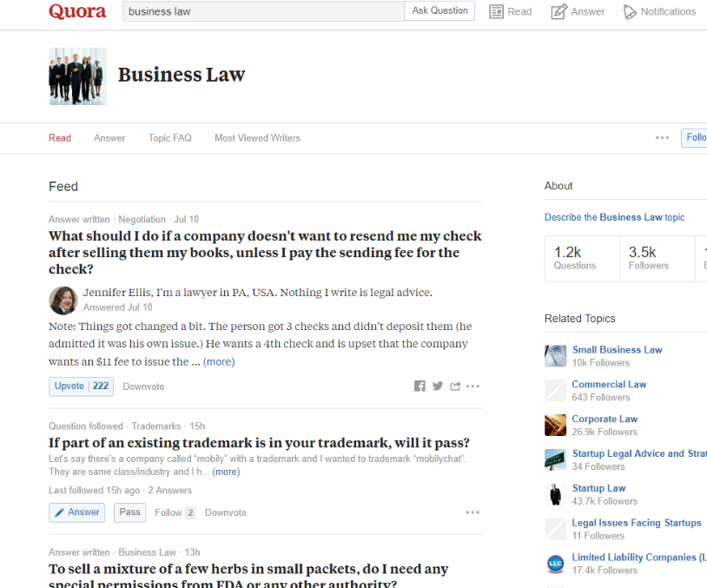707x588 pixels.
Task: Follow the trademark question
Action: [175, 512]
